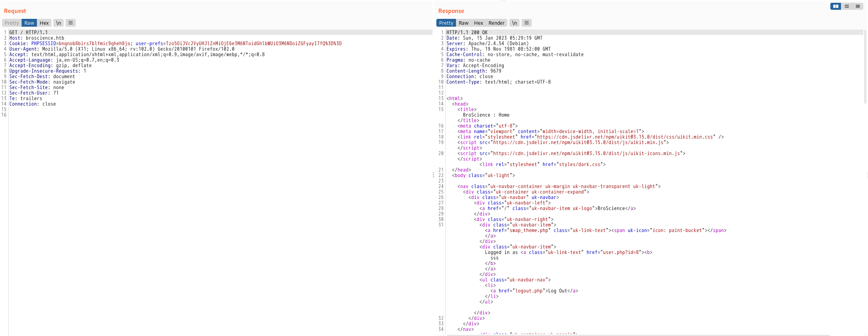Click the Accept-Language header line
Viewport: 868px width, 336px height.
point(64,60)
